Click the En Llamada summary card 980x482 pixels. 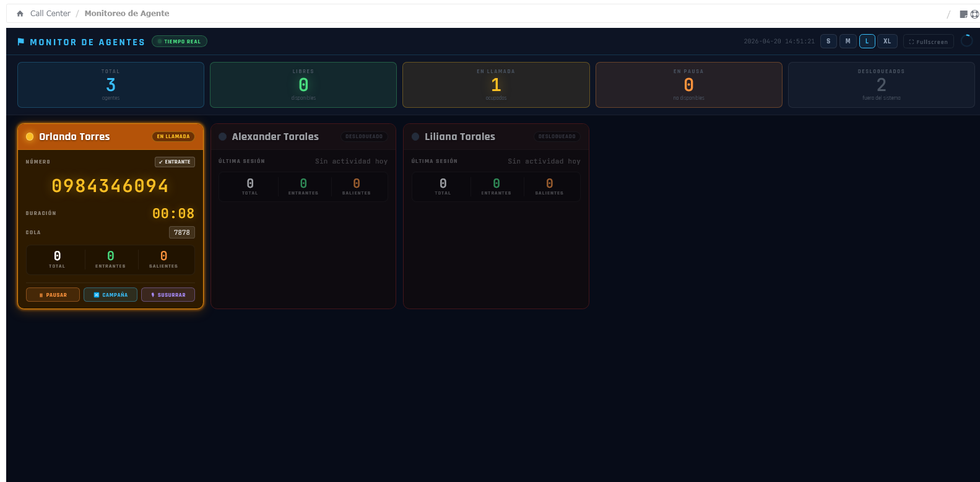click(x=496, y=85)
